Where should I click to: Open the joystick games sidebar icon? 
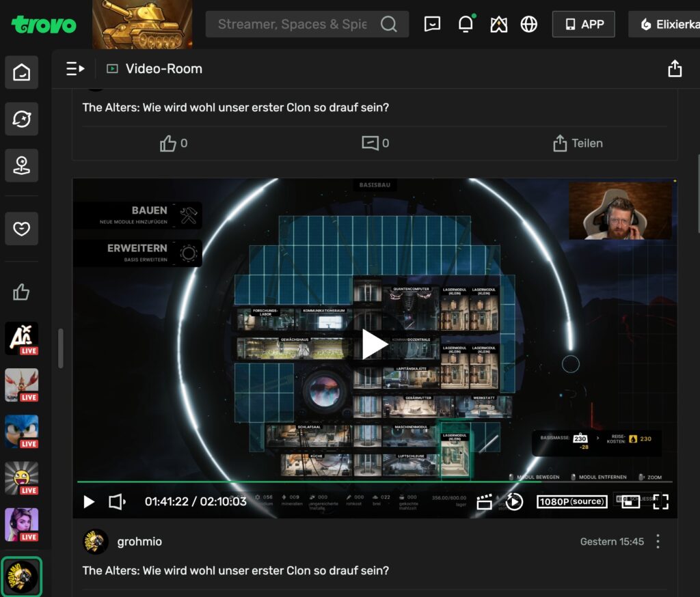[x=21, y=165]
